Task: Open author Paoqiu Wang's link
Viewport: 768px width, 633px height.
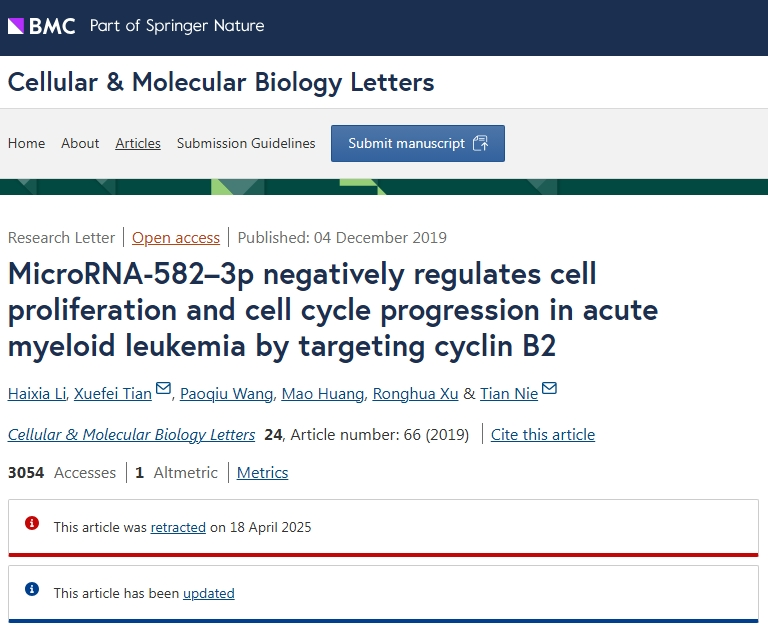Action: point(226,394)
